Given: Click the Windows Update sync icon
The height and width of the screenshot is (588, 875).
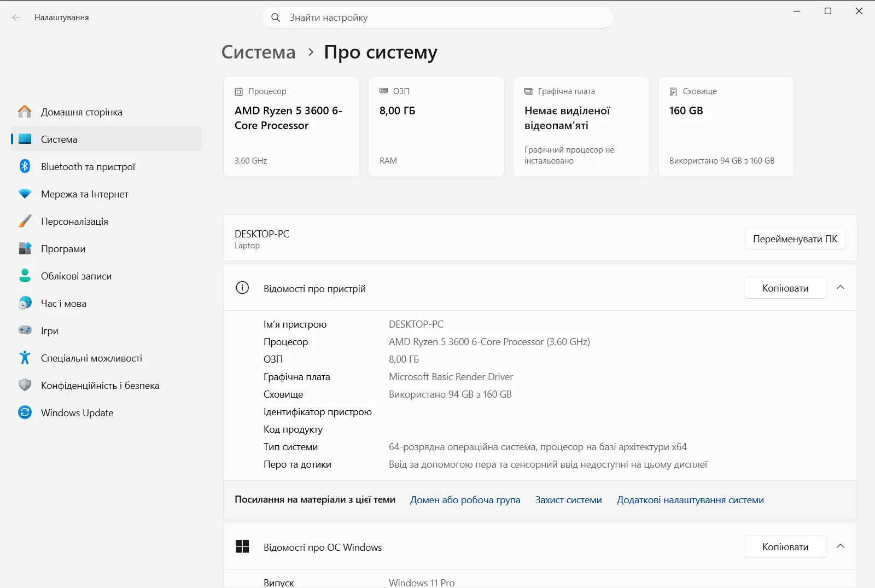Looking at the screenshot, I should coord(25,412).
